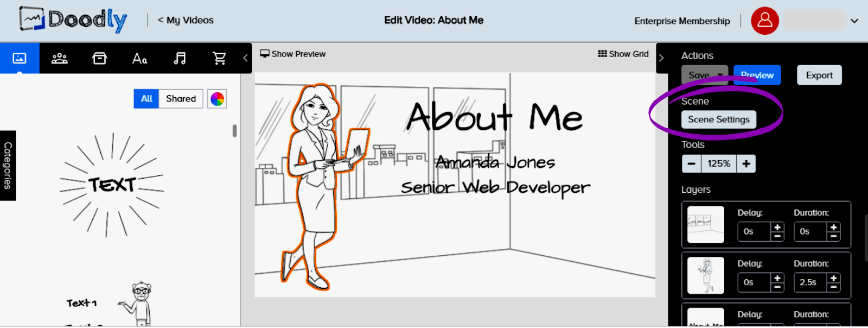Select the TEXT burst asset thumbnail

pos(112,185)
